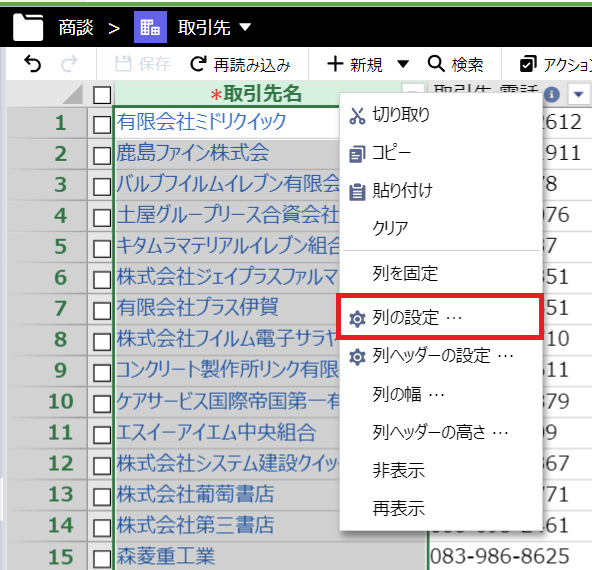Image resolution: width=592 pixels, height=570 pixels.
Task: Open the 有限会社ミドリクイック link
Action: point(201,122)
